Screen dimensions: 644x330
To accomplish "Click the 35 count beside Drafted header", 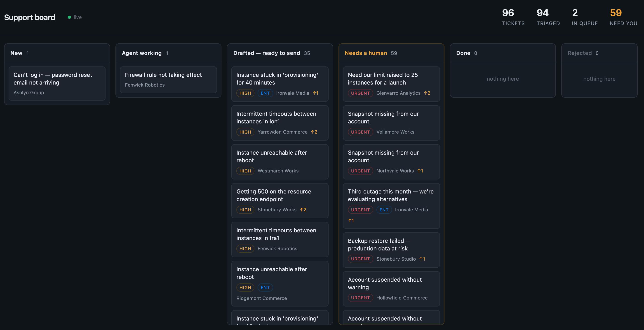I will (307, 53).
